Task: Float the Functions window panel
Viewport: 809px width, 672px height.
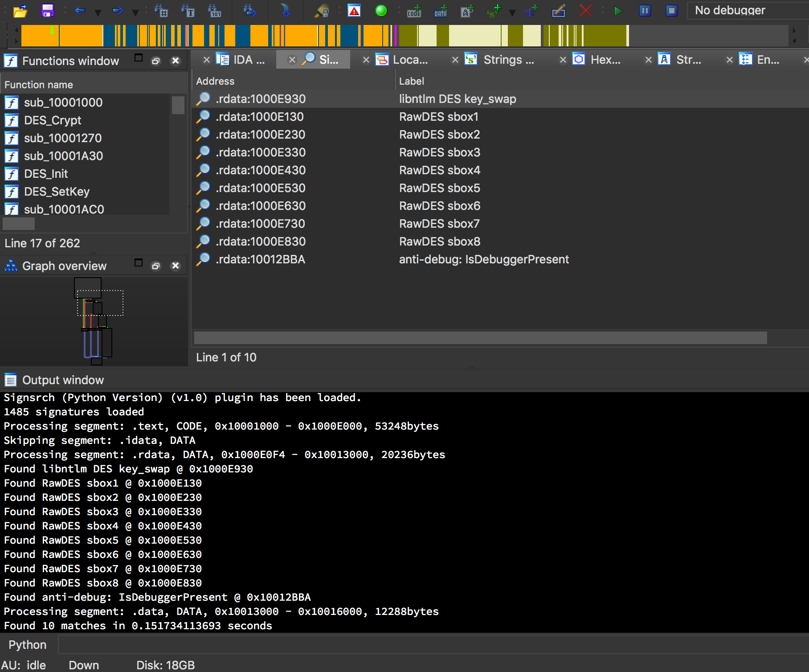Action: 155,61
